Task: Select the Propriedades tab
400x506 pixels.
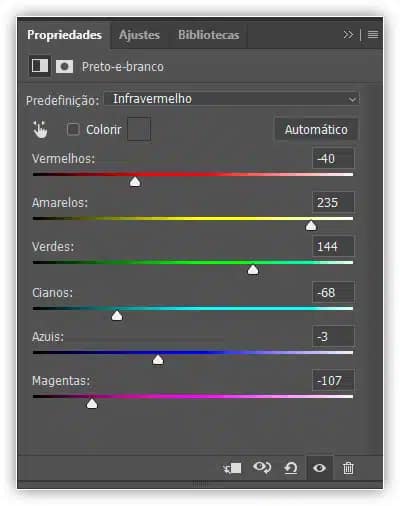Action: coord(64,35)
